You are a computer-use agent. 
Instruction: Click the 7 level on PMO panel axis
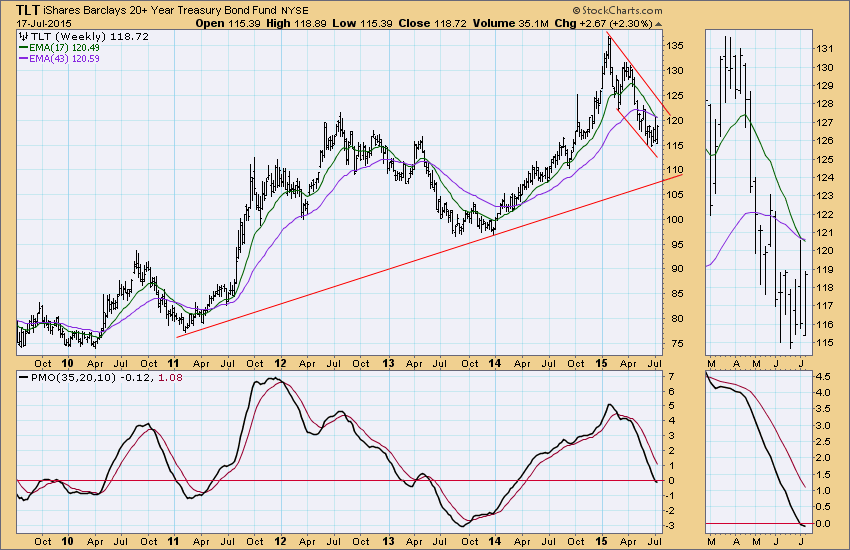(671, 376)
